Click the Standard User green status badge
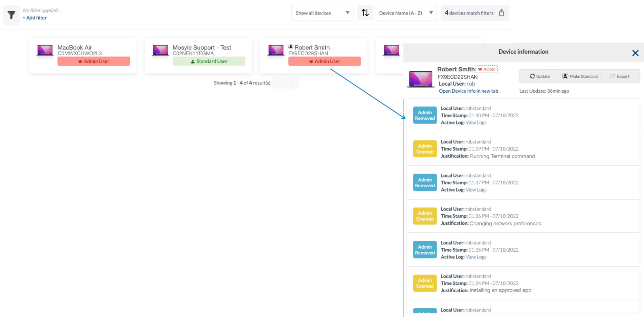Screen dimensions: 644x317 pos(209,61)
